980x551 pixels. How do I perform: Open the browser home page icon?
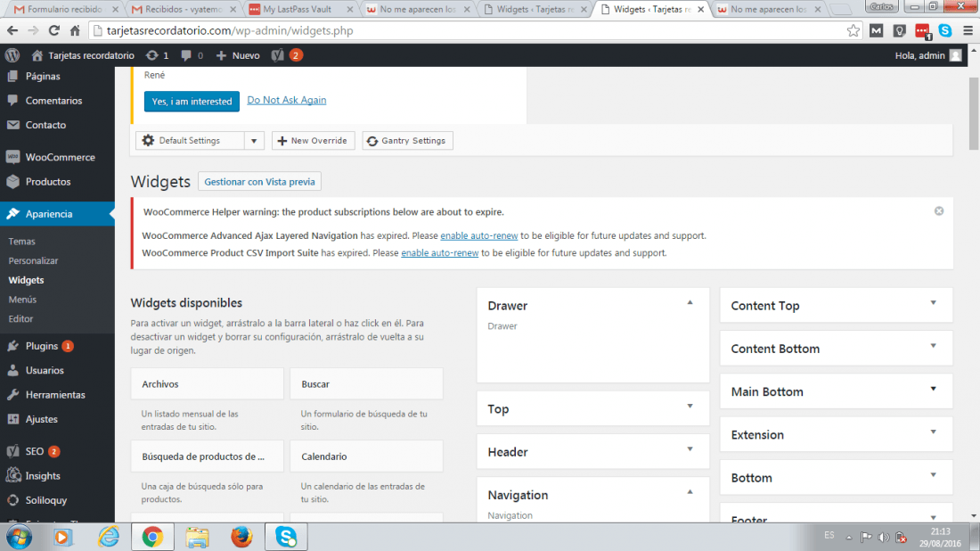point(75,30)
